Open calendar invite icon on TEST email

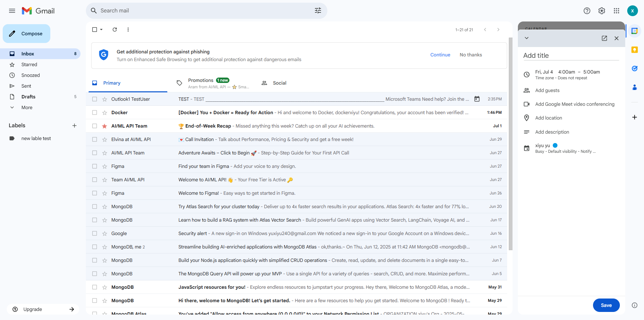pyautogui.click(x=477, y=99)
